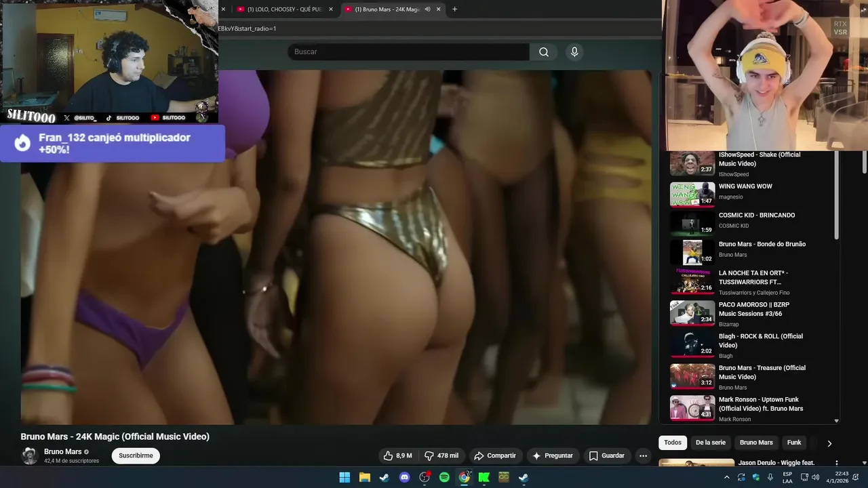868x488 pixels.
Task: Focus the Buscar search field
Action: coord(408,52)
